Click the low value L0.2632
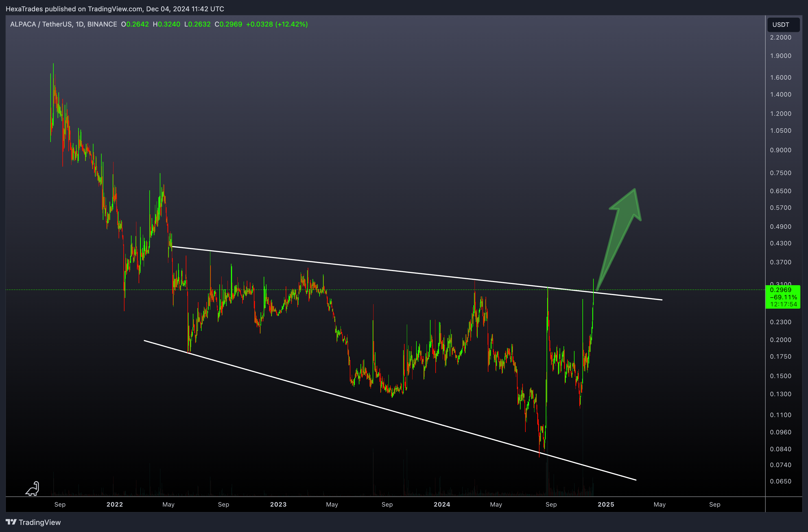The height and width of the screenshot is (532, 808). (197, 24)
